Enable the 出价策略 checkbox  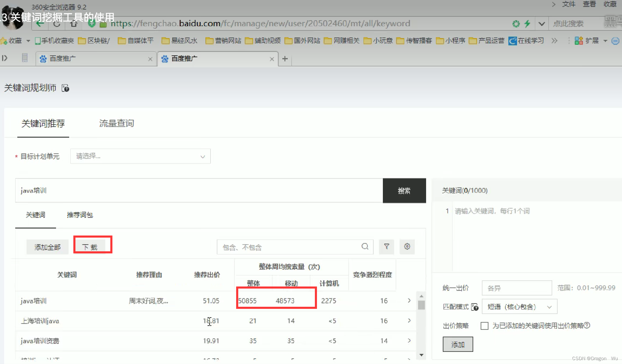(485, 326)
